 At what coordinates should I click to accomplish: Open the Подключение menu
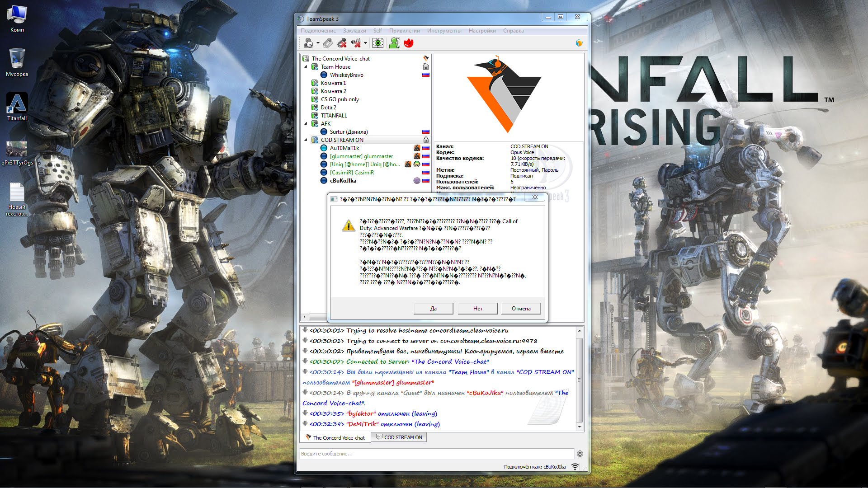[x=318, y=31]
